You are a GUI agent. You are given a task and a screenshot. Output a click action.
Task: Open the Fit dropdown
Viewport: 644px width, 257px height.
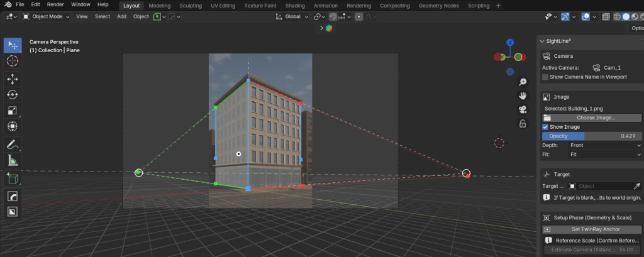pos(604,155)
